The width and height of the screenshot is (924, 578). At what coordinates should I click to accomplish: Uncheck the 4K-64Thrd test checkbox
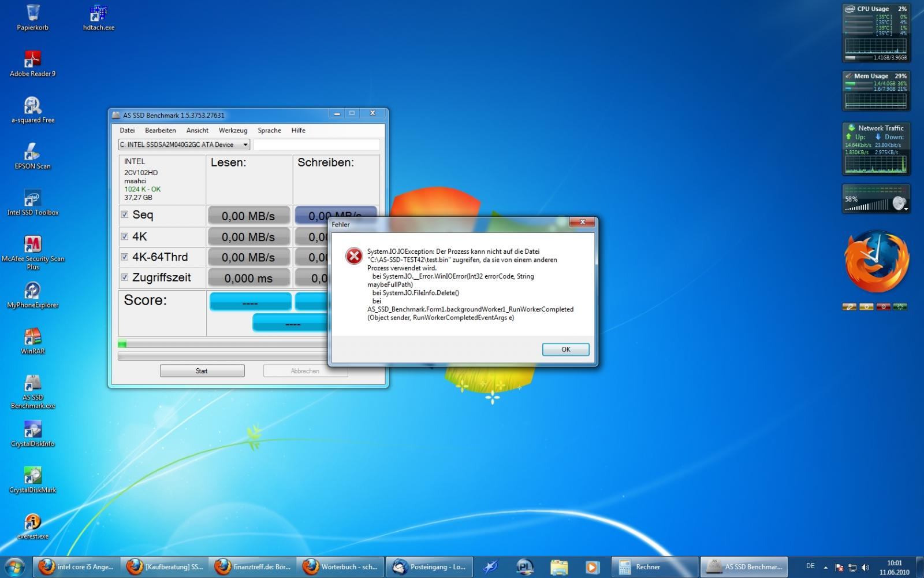pos(124,257)
